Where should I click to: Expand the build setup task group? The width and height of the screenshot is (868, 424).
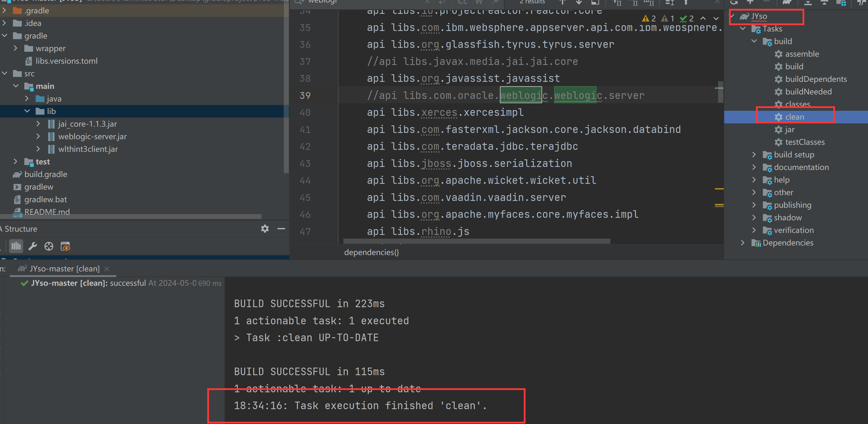pyautogui.click(x=754, y=155)
